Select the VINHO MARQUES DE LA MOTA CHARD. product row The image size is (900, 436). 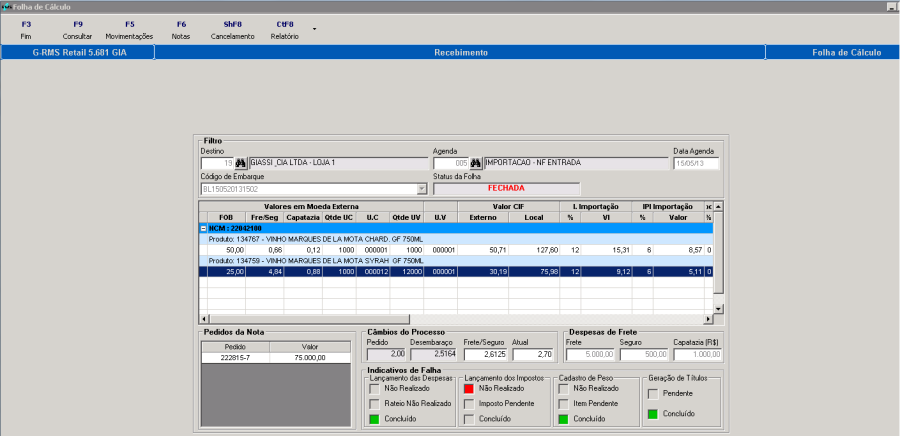456,239
